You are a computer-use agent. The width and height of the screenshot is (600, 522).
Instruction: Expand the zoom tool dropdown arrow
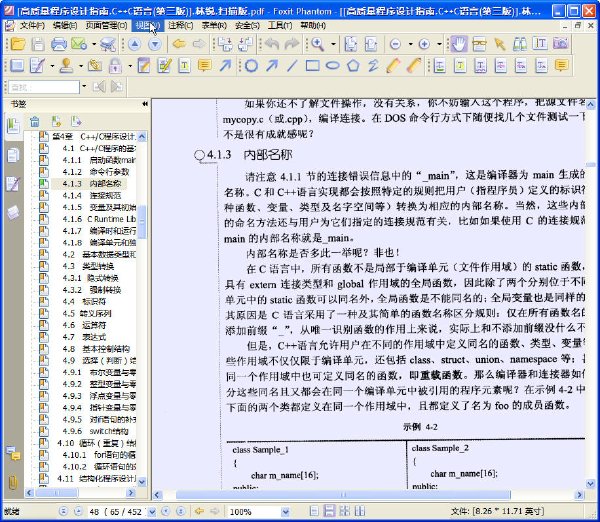click(333, 44)
